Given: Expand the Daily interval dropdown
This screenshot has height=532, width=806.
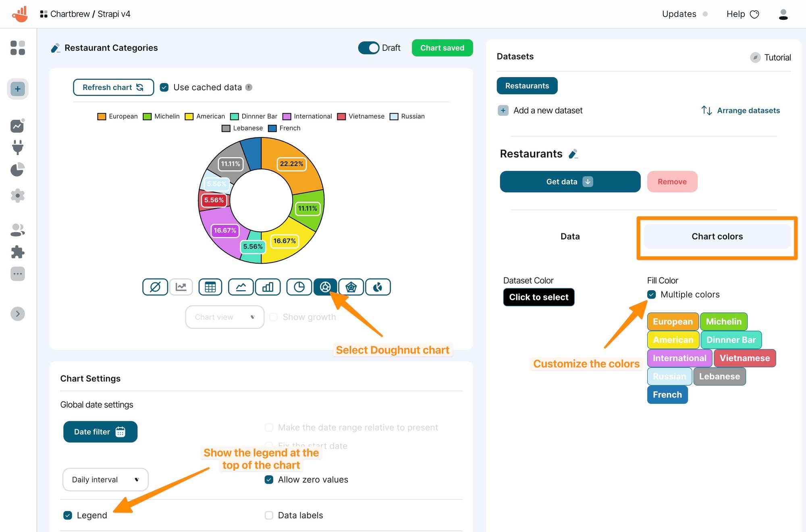Looking at the screenshot, I should tap(106, 478).
